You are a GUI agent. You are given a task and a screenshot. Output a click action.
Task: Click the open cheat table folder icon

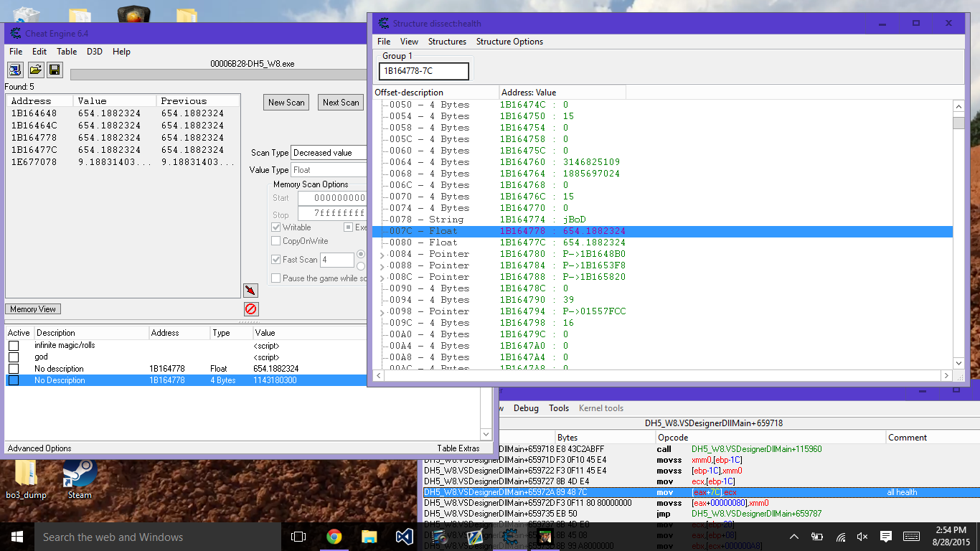pyautogui.click(x=35, y=70)
